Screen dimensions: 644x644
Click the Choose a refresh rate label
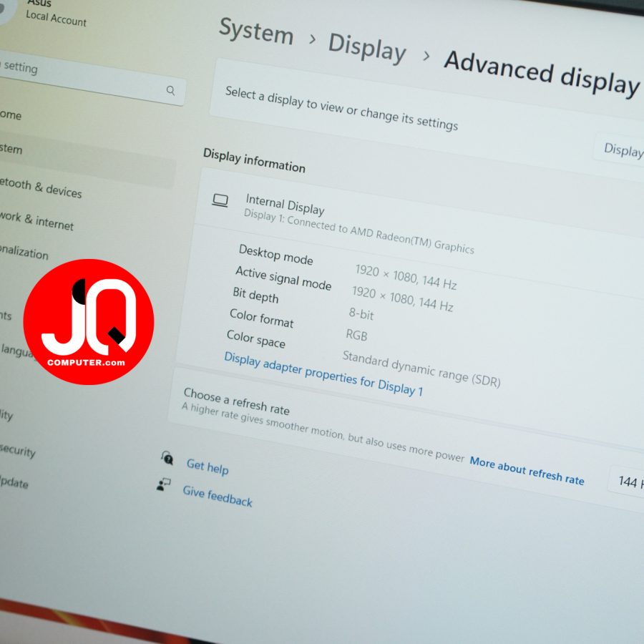[x=237, y=401]
